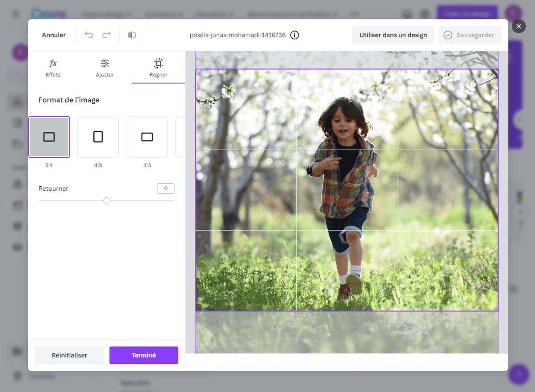The width and height of the screenshot is (535, 392).
Task: Click the Terminé button
Action: pyautogui.click(x=144, y=354)
